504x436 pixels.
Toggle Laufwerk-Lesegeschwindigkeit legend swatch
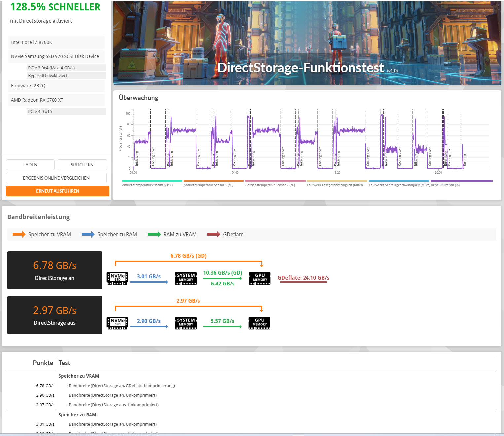[337, 181]
